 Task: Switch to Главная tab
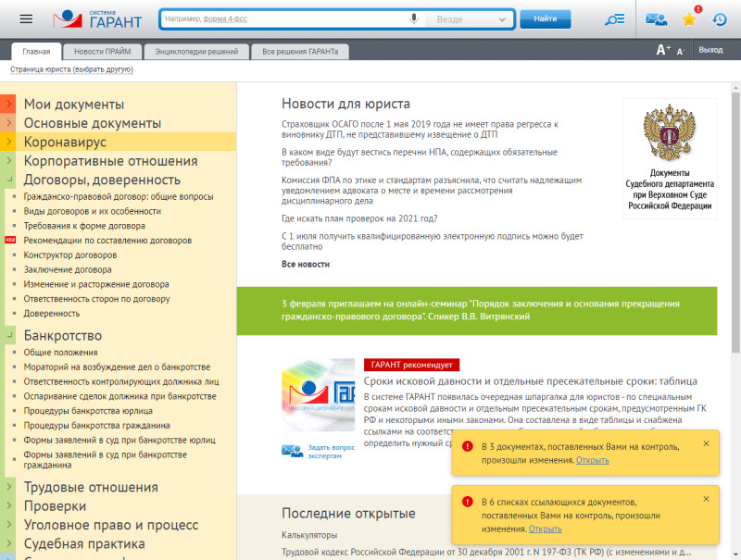36,52
